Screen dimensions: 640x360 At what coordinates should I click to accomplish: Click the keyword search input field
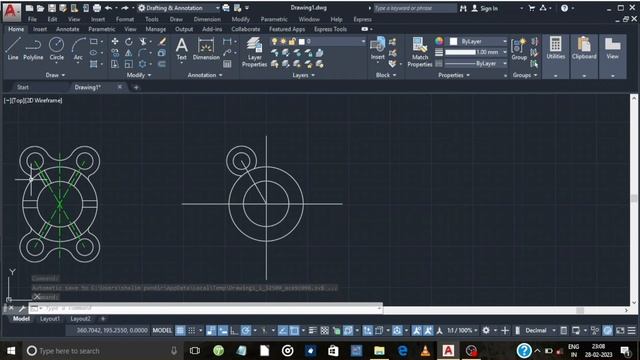[x=415, y=8]
